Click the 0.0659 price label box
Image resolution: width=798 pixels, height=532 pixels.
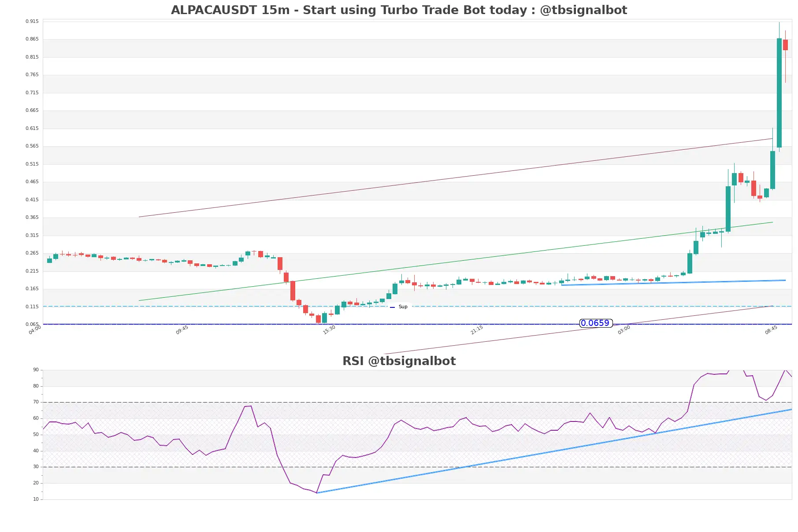click(x=595, y=323)
